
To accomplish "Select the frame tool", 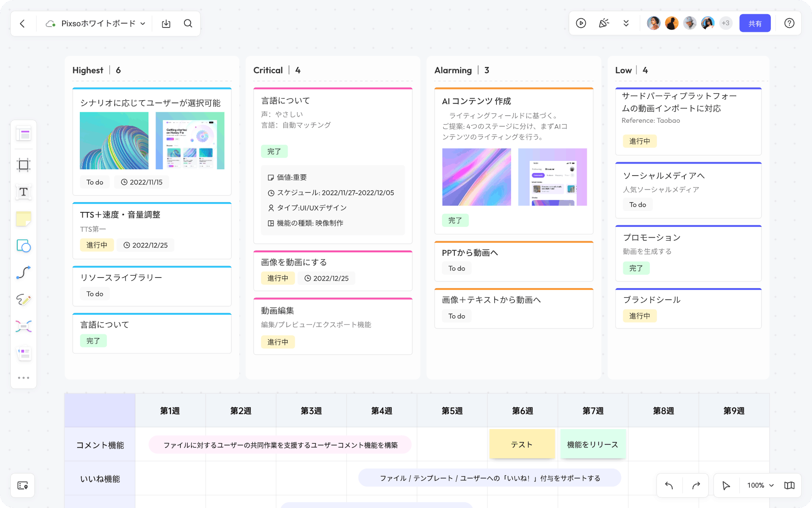I will [x=23, y=165].
